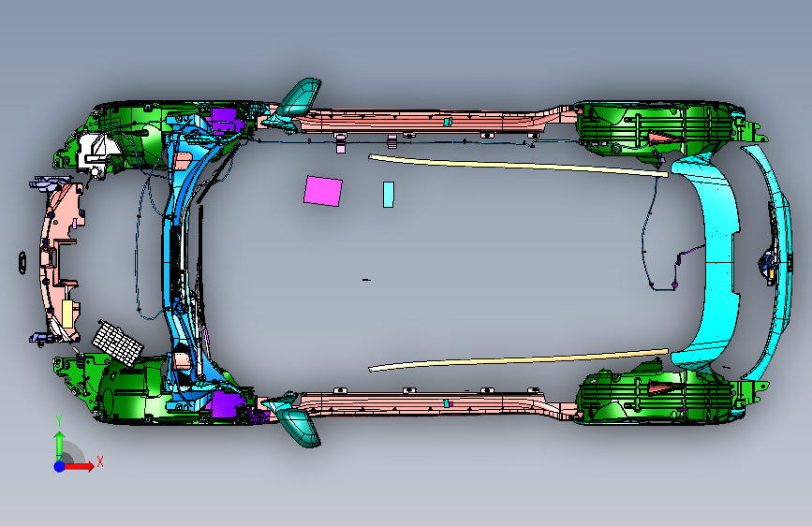The width and height of the screenshot is (812, 526).
Task: Select the white component in upper front corner
Action: pyautogui.click(x=96, y=152)
